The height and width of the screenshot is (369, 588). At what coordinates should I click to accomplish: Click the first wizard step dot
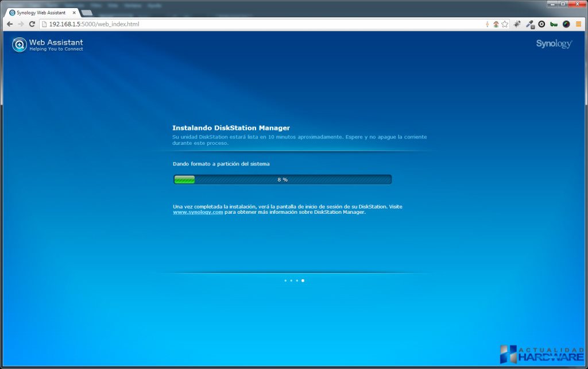tap(285, 280)
